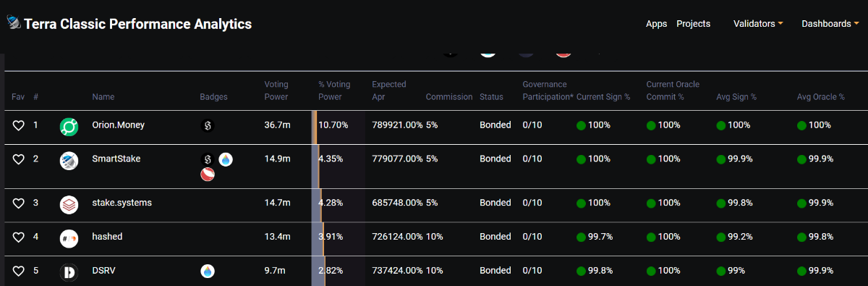Expand the Validators dropdown menu

[758, 24]
